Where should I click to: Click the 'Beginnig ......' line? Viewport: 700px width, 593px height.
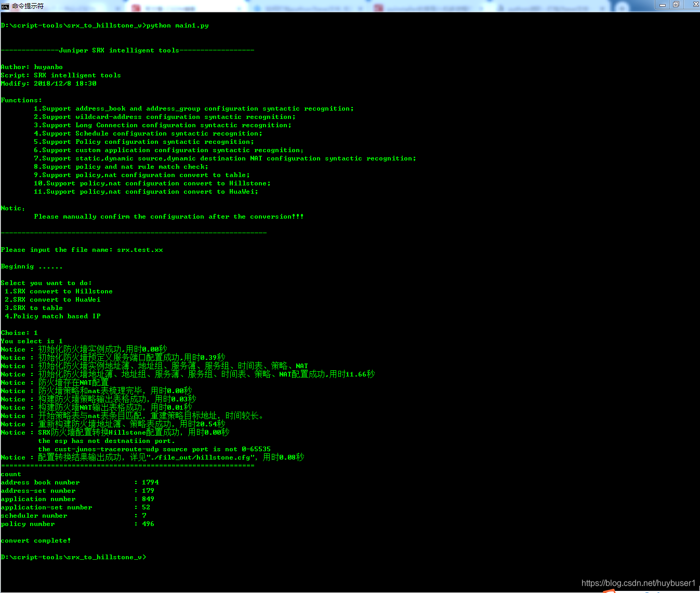[x=32, y=266]
